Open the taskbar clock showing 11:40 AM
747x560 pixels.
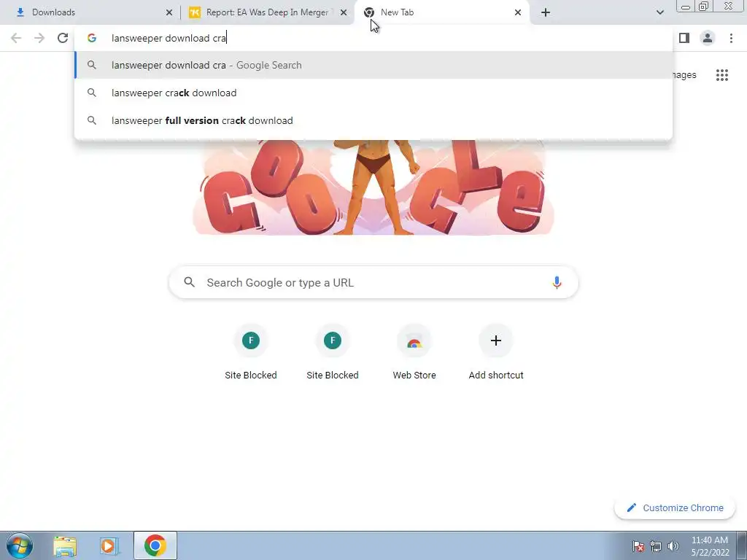point(710,546)
